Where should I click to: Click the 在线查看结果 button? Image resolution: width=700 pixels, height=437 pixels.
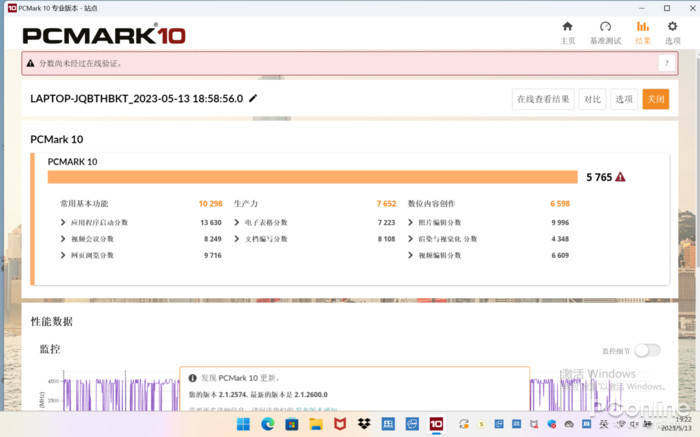coord(543,99)
